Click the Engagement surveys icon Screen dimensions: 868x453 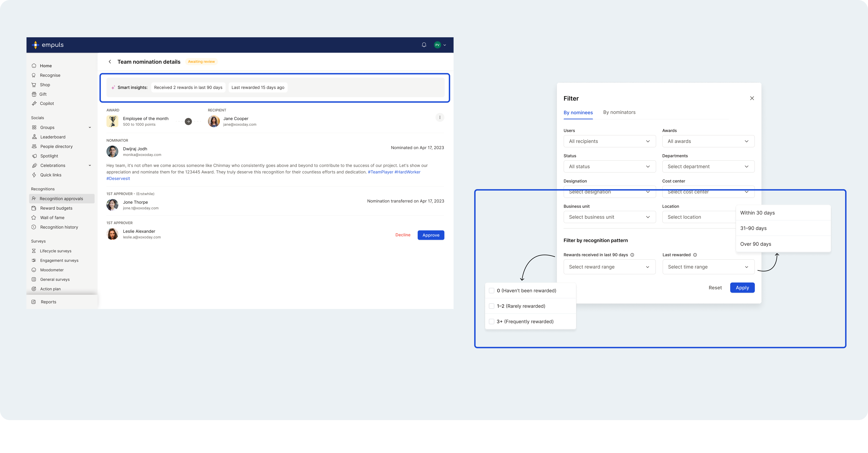pos(34,260)
